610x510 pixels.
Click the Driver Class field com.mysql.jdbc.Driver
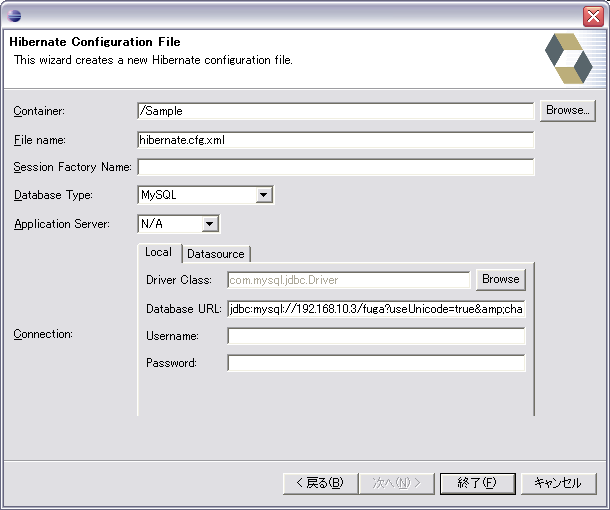tap(348, 280)
